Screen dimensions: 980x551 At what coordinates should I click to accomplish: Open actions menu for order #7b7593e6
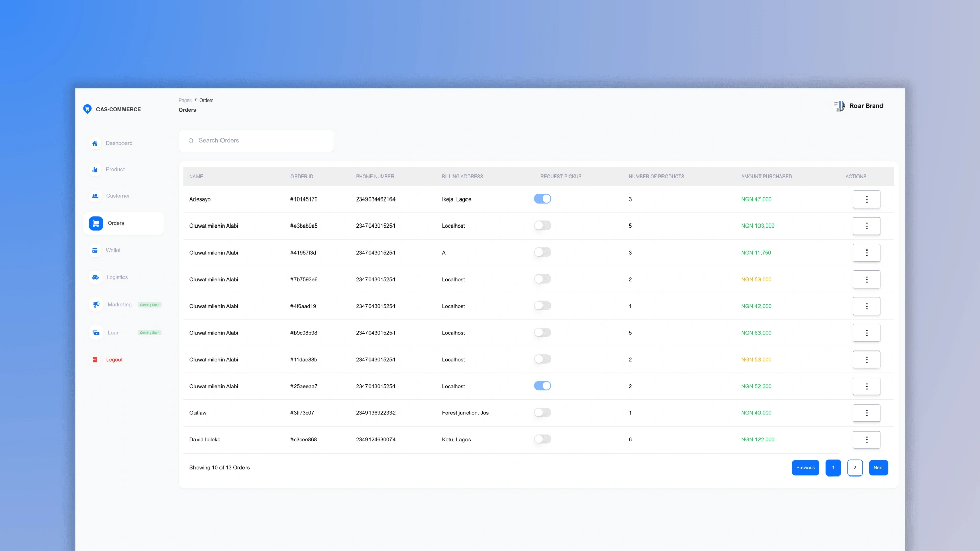click(867, 280)
